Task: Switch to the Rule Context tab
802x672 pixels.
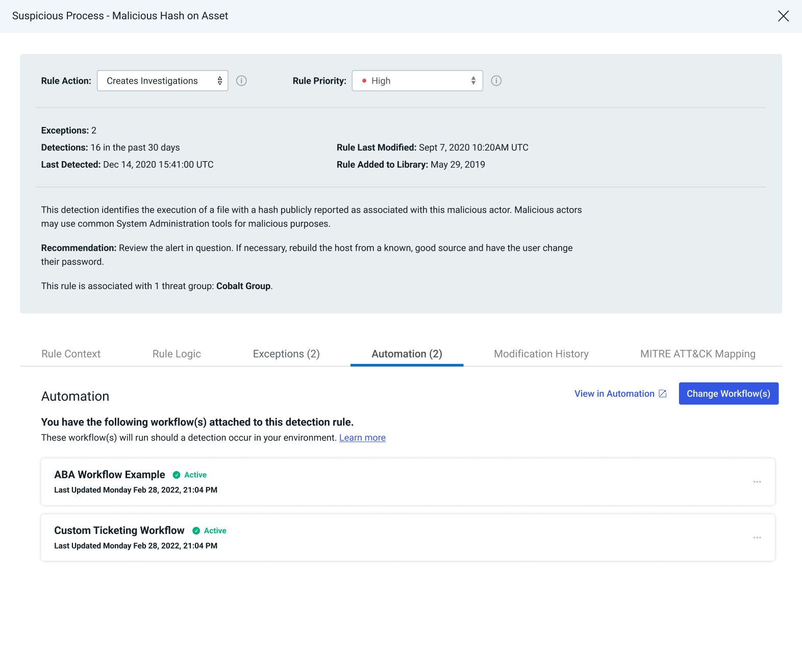Action: coord(71,354)
